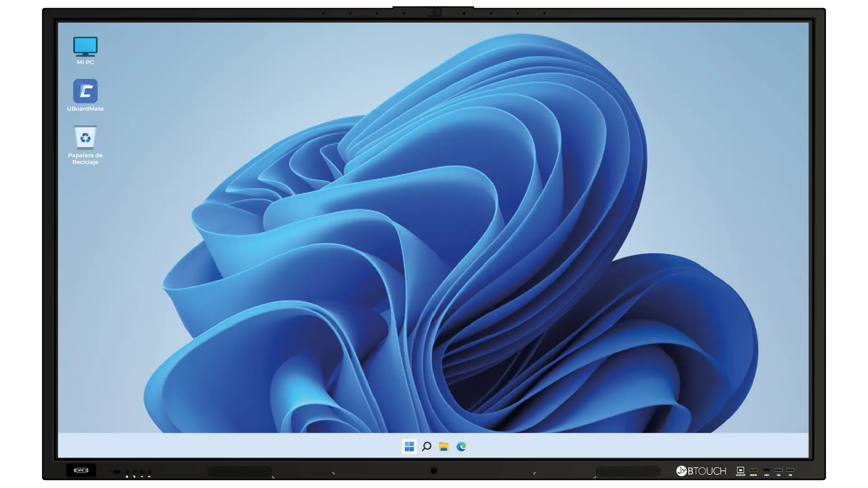Screen dimensions: 868x488
Task: Click the BTOUCH logo on the bezel
Action: pyautogui.click(x=701, y=471)
